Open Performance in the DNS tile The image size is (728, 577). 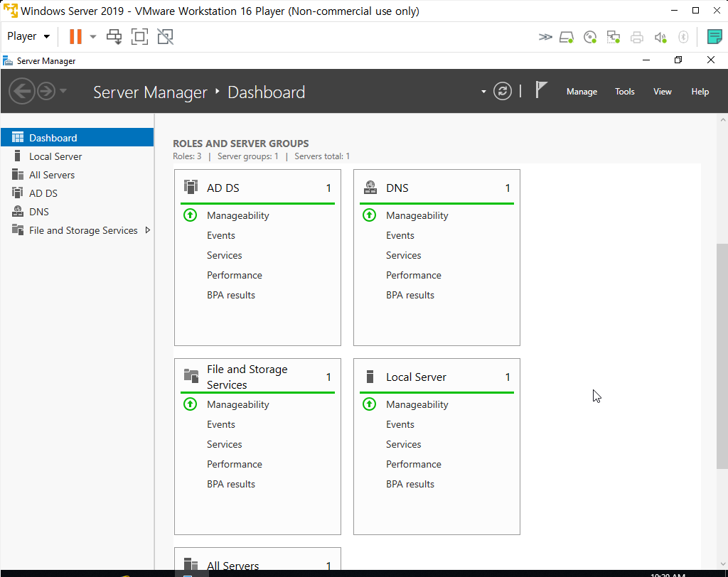(x=414, y=275)
